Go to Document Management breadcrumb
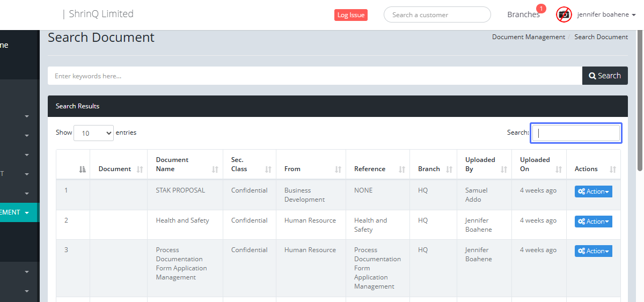Viewport: 644px width, 302px height. coord(528,37)
